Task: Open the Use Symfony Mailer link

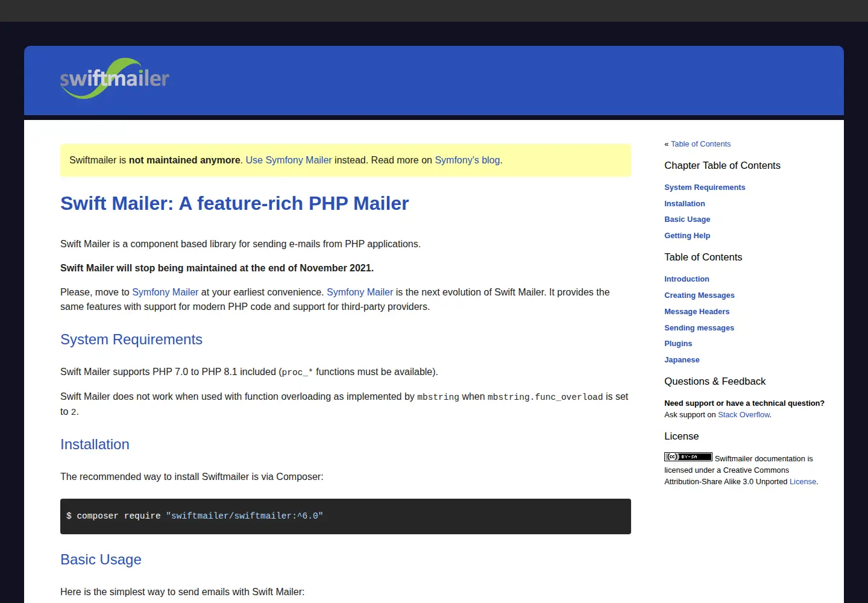Action: (x=289, y=160)
